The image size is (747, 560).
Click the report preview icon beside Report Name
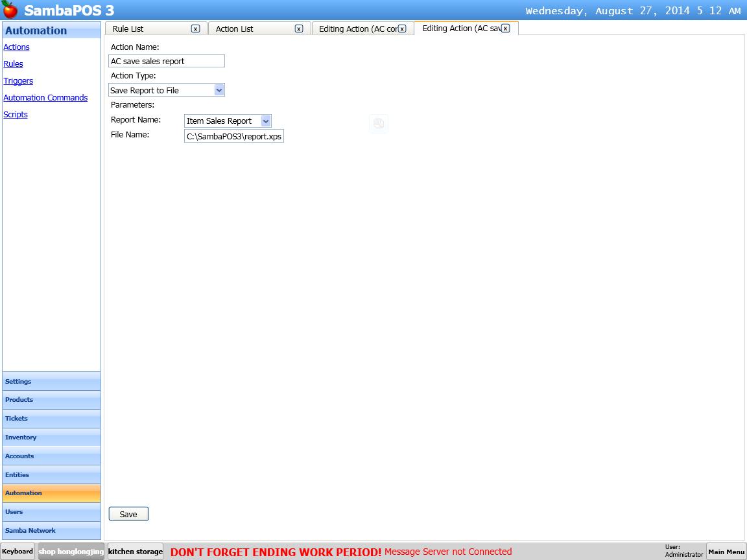coord(379,123)
